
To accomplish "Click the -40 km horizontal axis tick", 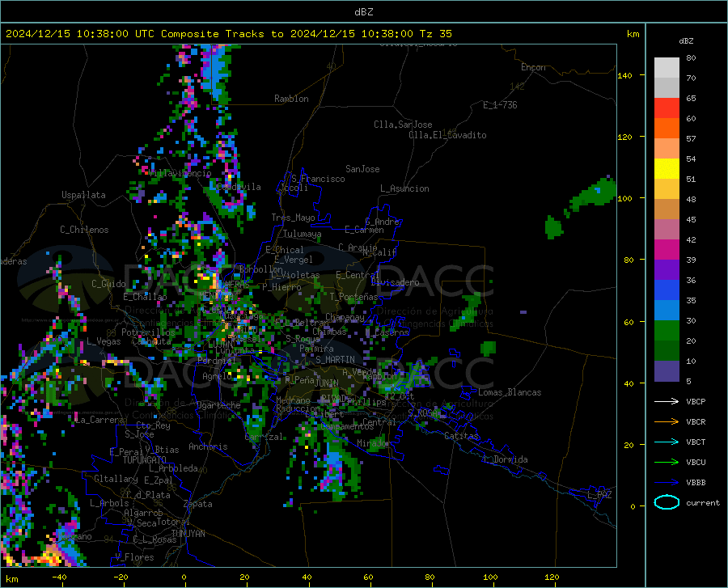I will [59, 577].
